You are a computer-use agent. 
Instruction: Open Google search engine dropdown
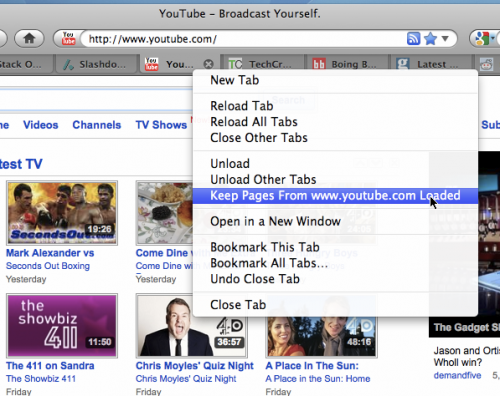click(x=484, y=39)
